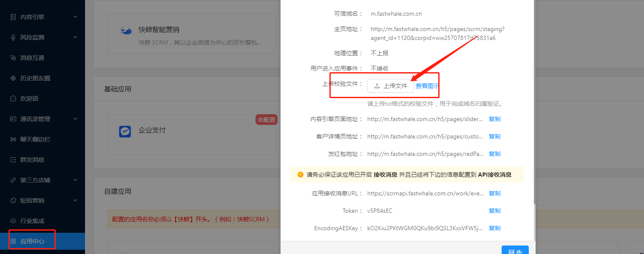The image size is (644, 254).
Task: Copy the Token value with 复制
Action: 494,211
